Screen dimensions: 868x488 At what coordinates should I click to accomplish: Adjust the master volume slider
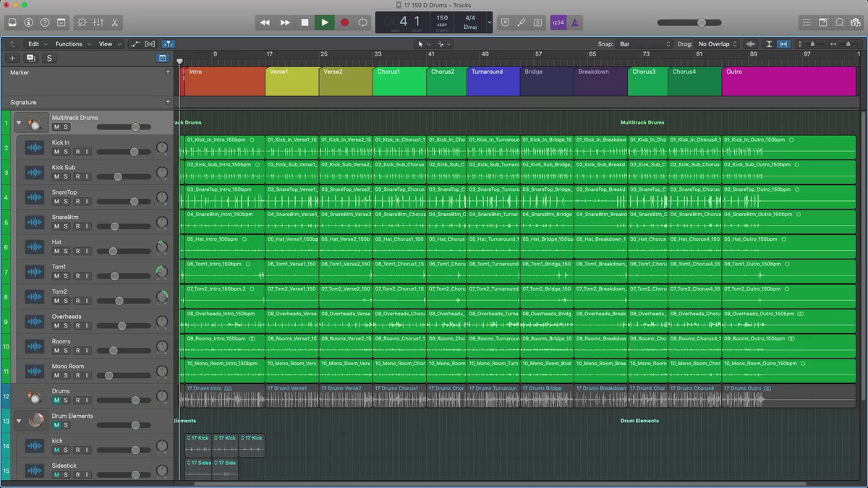click(x=701, y=22)
